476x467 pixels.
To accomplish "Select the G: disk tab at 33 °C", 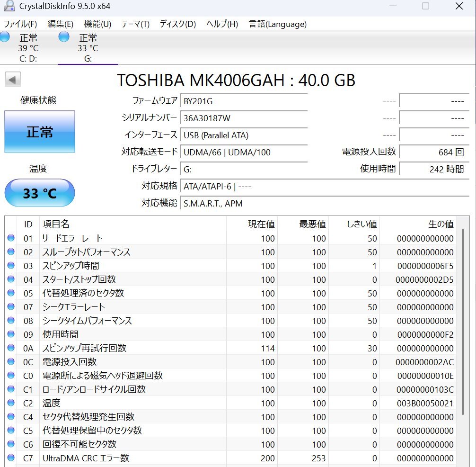I will (88, 47).
